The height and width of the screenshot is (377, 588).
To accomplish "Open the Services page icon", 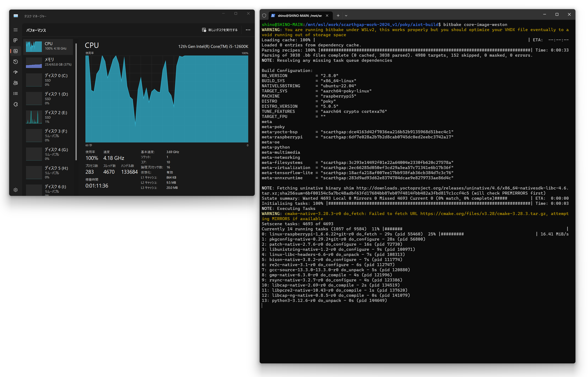I will coord(15,104).
